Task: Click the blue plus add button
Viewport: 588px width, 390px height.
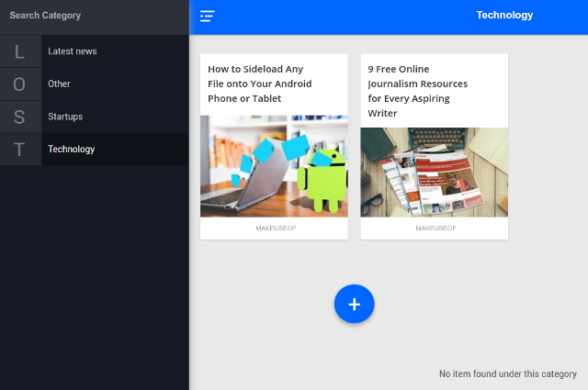Action: pyautogui.click(x=354, y=304)
